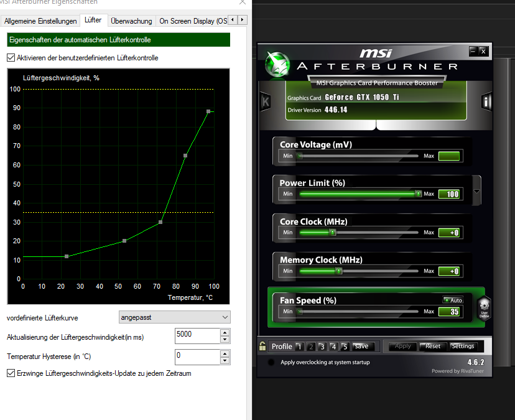Select fan curve point near 53°C
Image resolution: width=515 pixels, height=420 pixels.
124,241
